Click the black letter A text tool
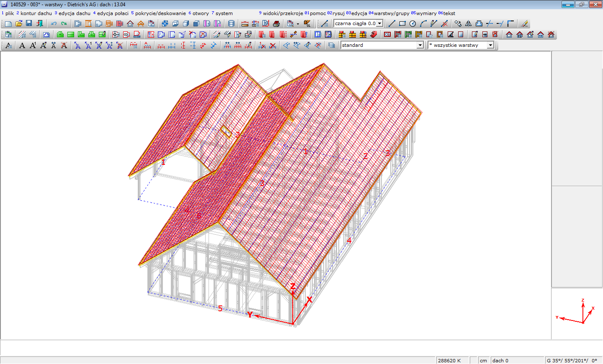This screenshot has height=364, width=603. coord(22,46)
